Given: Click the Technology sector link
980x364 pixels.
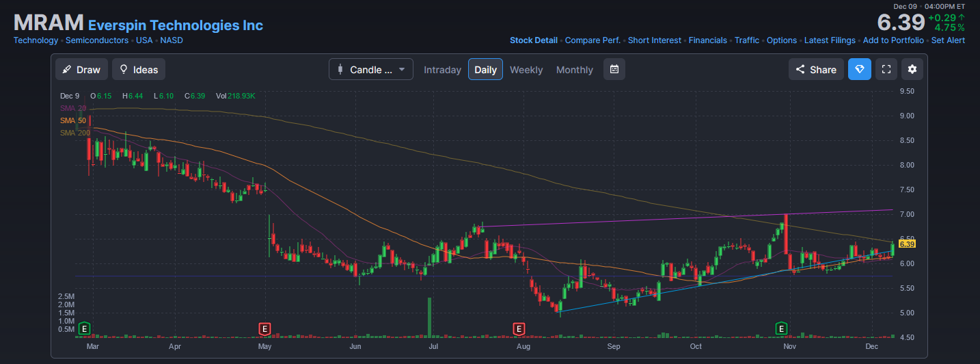Looking at the screenshot, I should (x=36, y=40).
